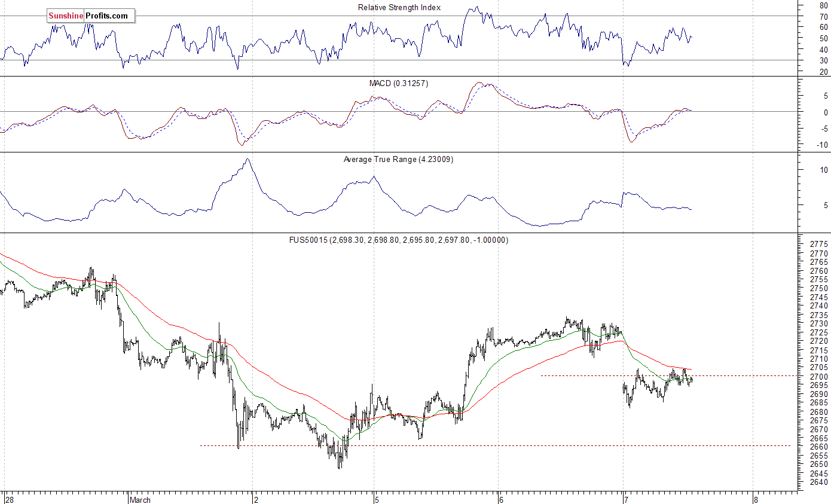Click the 2730 price axis label

[819, 323]
